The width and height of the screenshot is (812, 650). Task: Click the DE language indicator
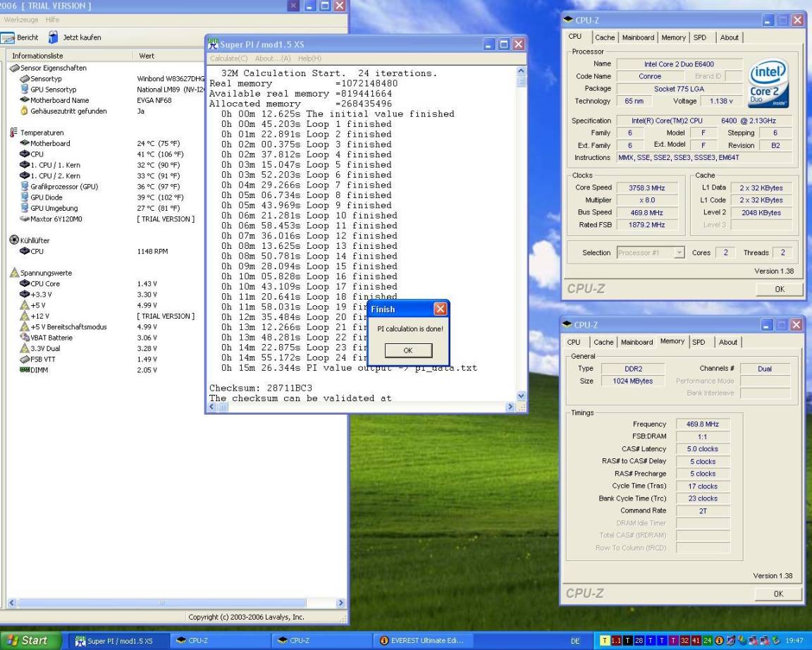click(x=575, y=641)
